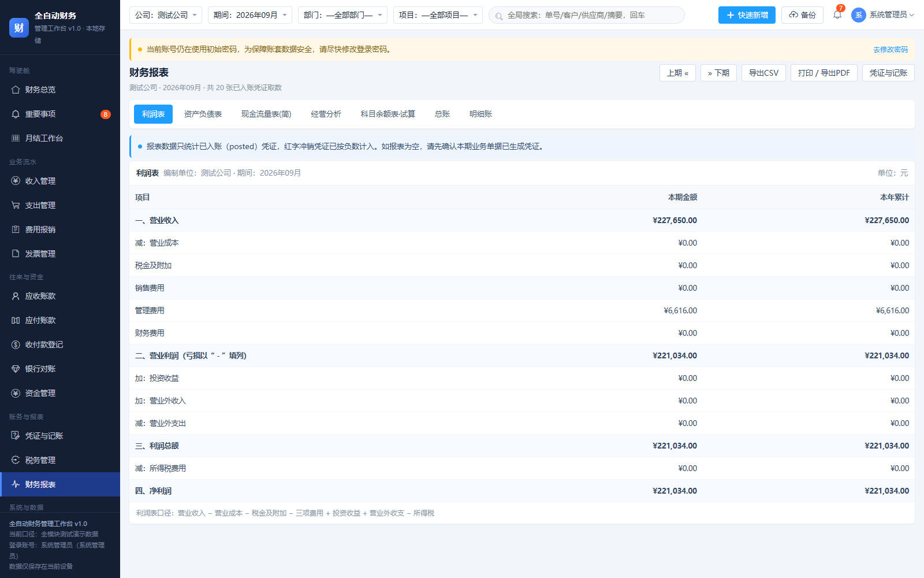Go to previous period with 上期
This screenshot has height=578, width=924.
click(677, 73)
